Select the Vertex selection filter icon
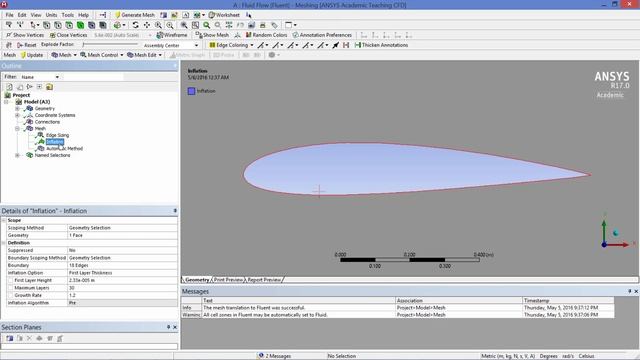 point(47,25)
